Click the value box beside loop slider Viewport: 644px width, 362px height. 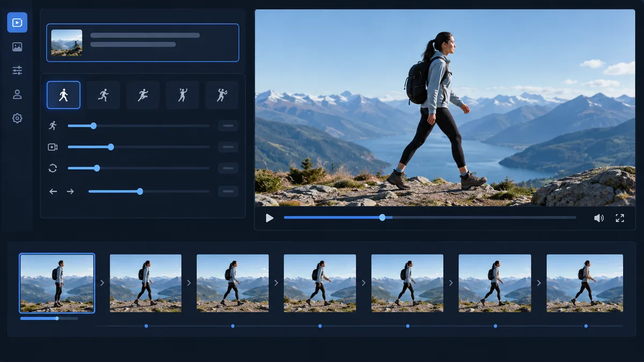coord(228,168)
